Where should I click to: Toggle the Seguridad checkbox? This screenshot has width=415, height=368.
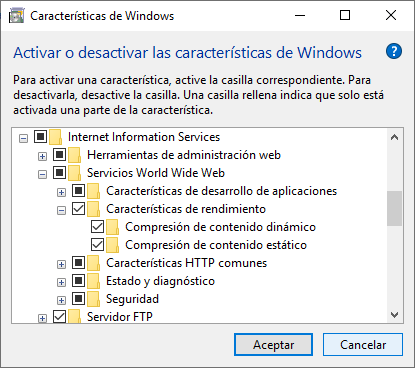pyautogui.click(x=78, y=299)
